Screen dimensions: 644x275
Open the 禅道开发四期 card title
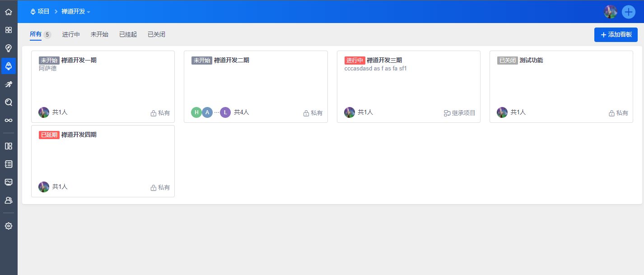(x=79, y=135)
